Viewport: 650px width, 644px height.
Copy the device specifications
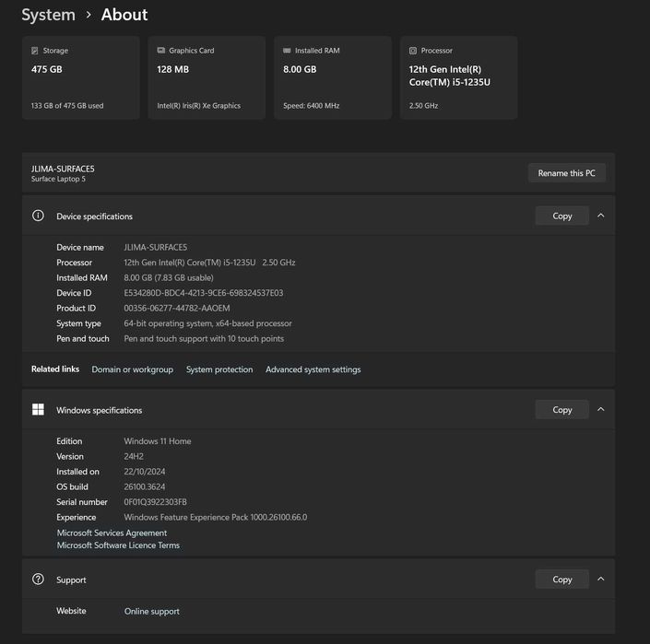click(x=562, y=216)
